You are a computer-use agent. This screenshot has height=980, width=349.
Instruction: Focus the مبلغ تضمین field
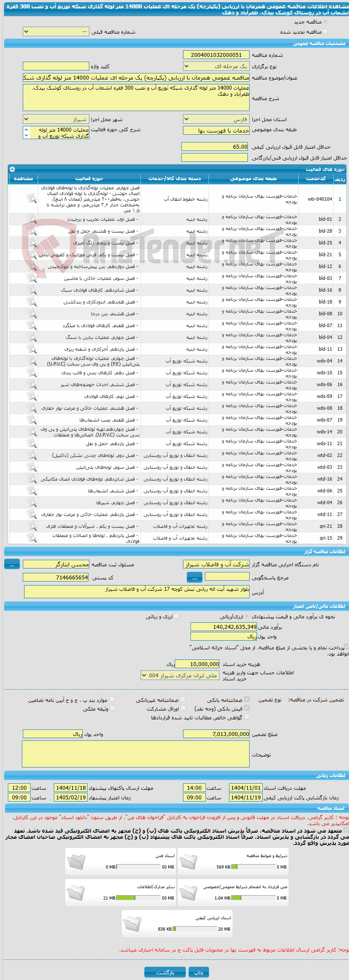tap(216, 734)
